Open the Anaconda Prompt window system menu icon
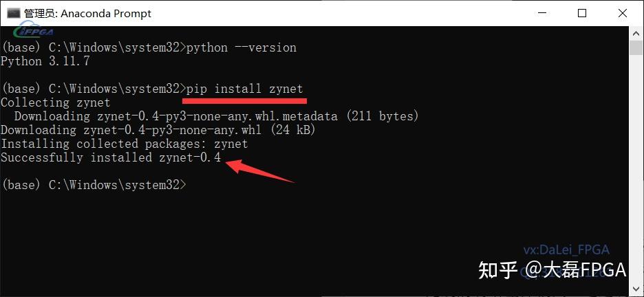 [14, 13]
